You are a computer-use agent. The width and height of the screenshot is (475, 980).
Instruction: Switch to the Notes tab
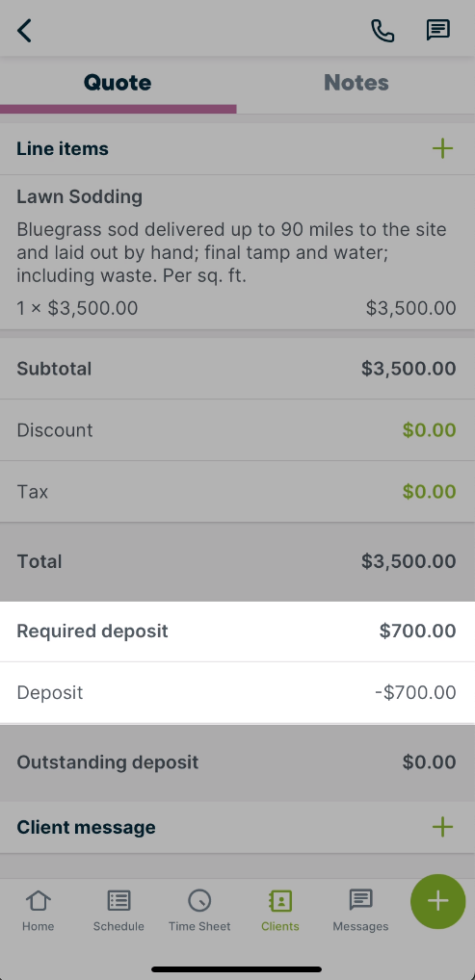[356, 83]
